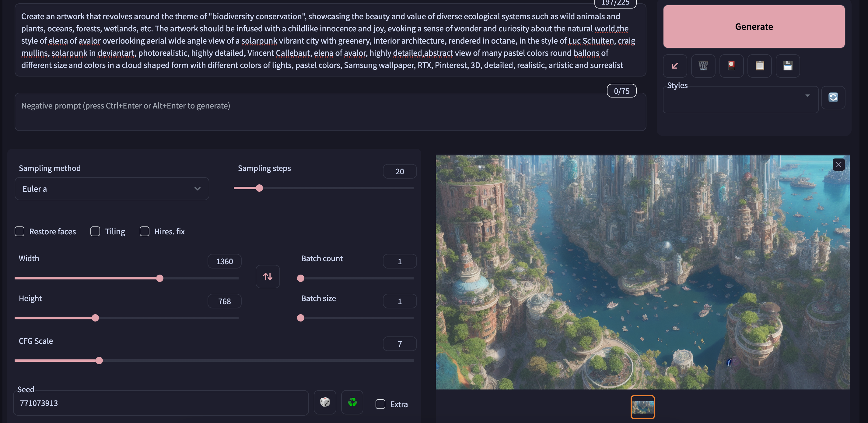Close the generated image preview panel
The image size is (868, 423).
pyautogui.click(x=839, y=164)
